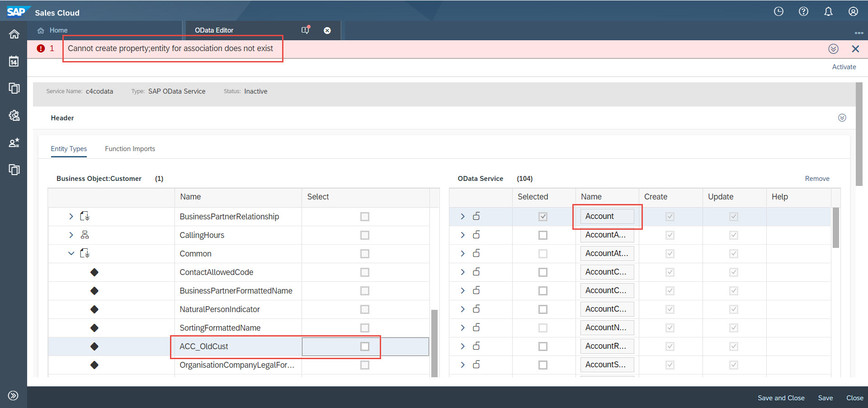
Task: Open the help question mark icon
Action: pos(803,12)
